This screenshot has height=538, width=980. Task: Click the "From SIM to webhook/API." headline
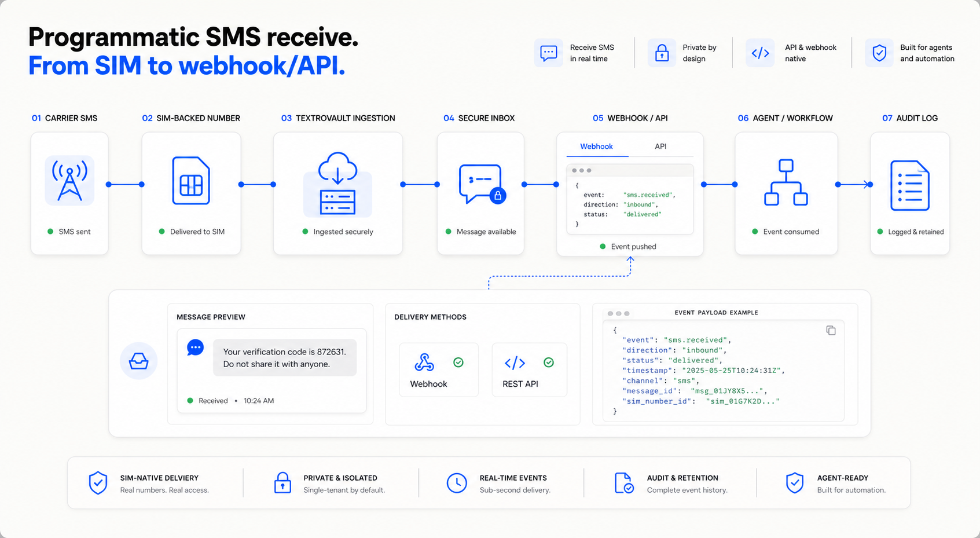coord(186,65)
